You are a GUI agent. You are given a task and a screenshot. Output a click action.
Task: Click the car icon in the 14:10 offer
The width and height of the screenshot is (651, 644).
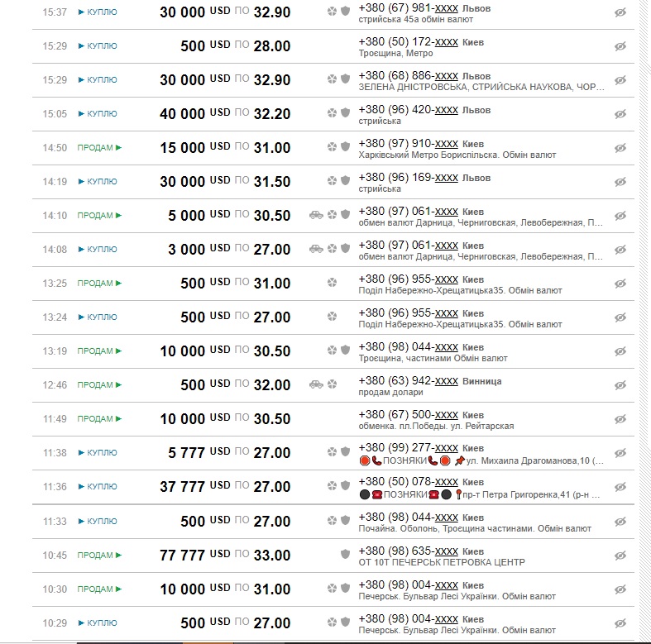[x=316, y=215]
